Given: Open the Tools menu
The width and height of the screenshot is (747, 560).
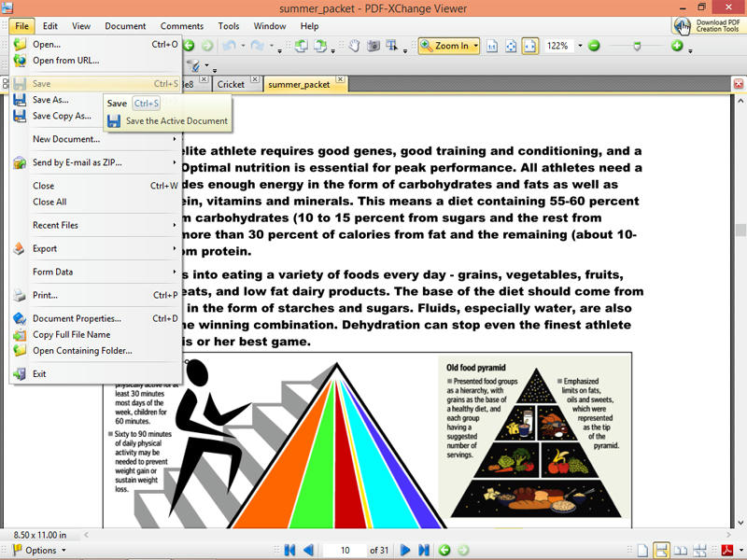Looking at the screenshot, I should coord(229,26).
